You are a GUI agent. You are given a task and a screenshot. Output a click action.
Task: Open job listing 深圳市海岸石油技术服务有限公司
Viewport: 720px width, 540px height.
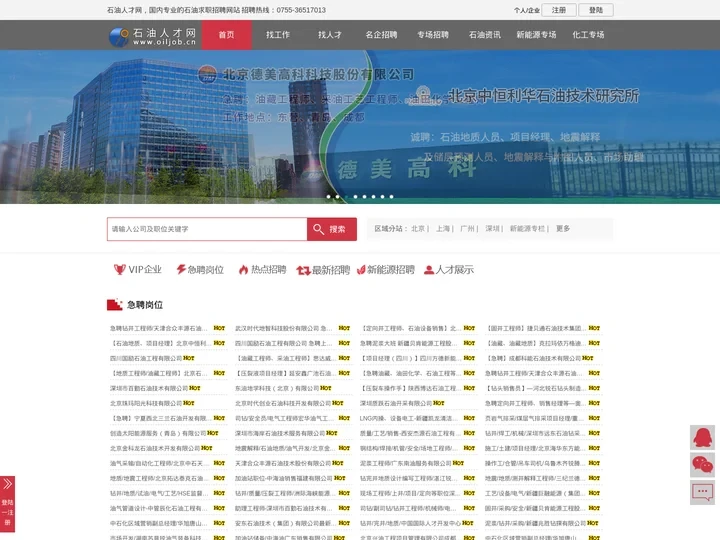tap(280, 433)
